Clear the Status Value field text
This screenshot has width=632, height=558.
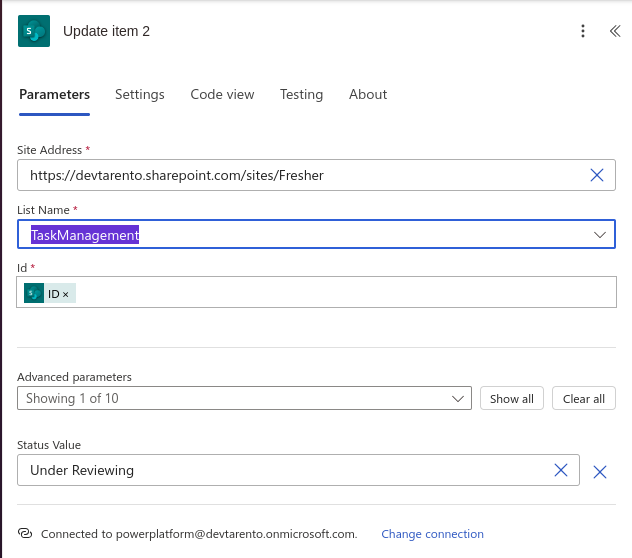[561, 470]
